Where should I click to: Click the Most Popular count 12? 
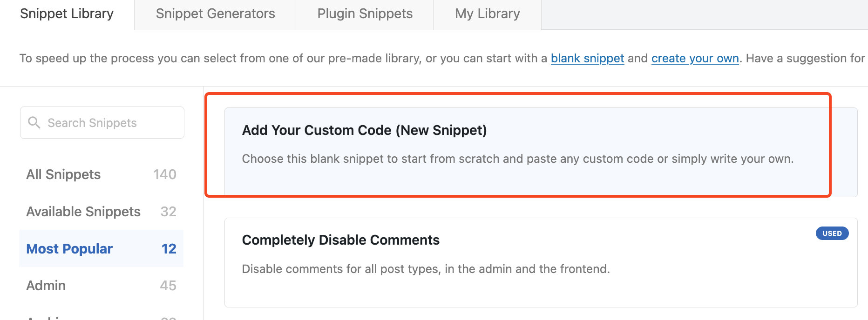[x=168, y=248]
